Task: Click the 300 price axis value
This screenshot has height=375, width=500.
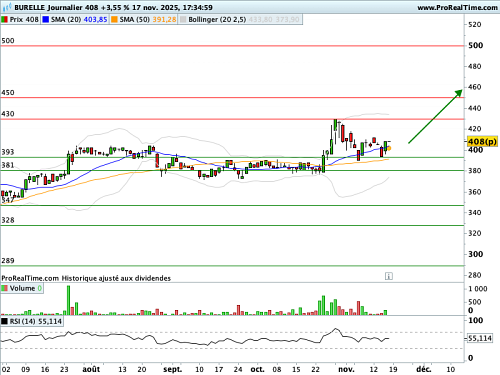Action: tap(475, 254)
